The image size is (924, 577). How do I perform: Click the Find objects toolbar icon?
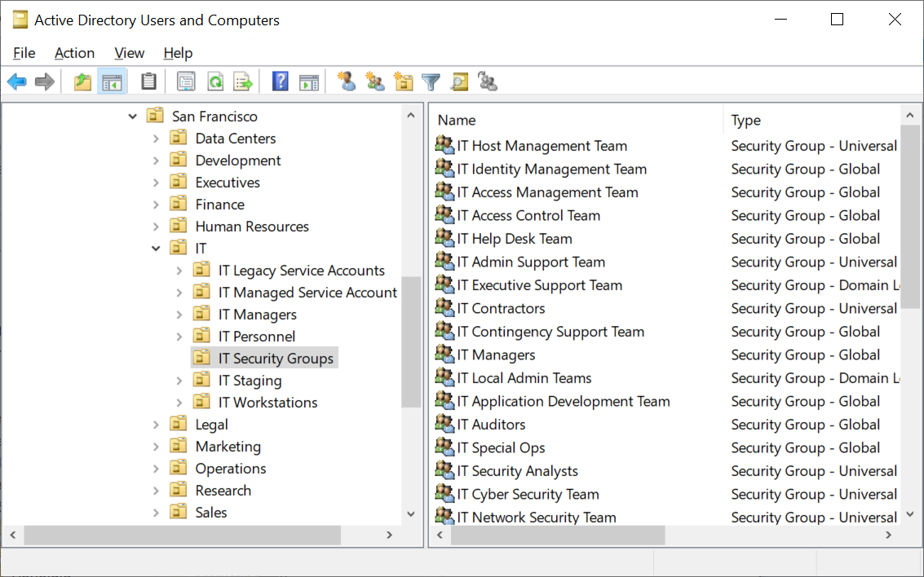(460, 81)
